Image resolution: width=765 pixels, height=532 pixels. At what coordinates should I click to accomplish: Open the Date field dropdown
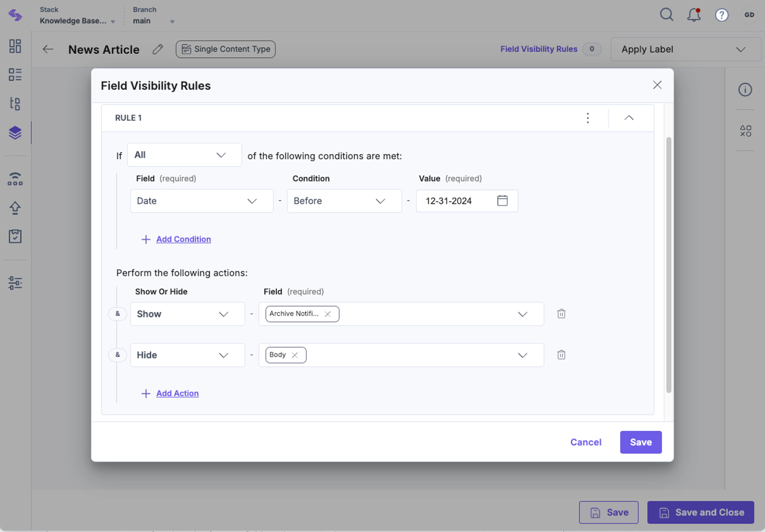tap(202, 201)
